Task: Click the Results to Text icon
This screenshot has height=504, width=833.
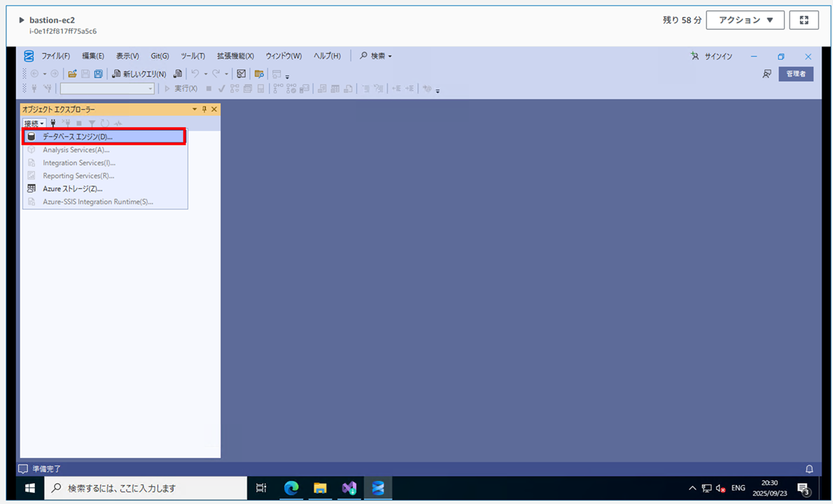Action: (322, 89)
